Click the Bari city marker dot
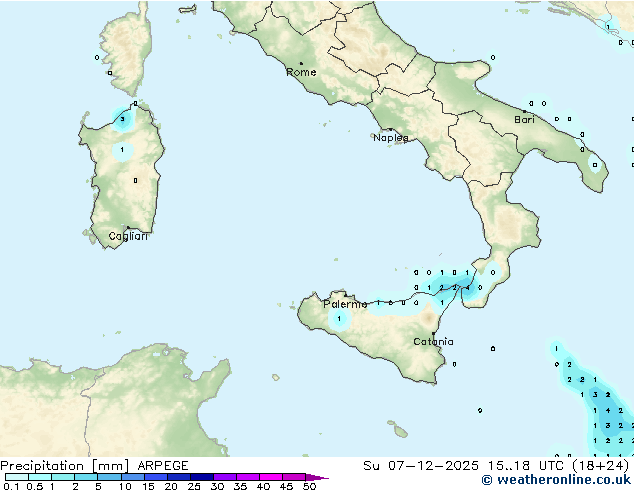634x490 pixels. [x=524, y=111]
